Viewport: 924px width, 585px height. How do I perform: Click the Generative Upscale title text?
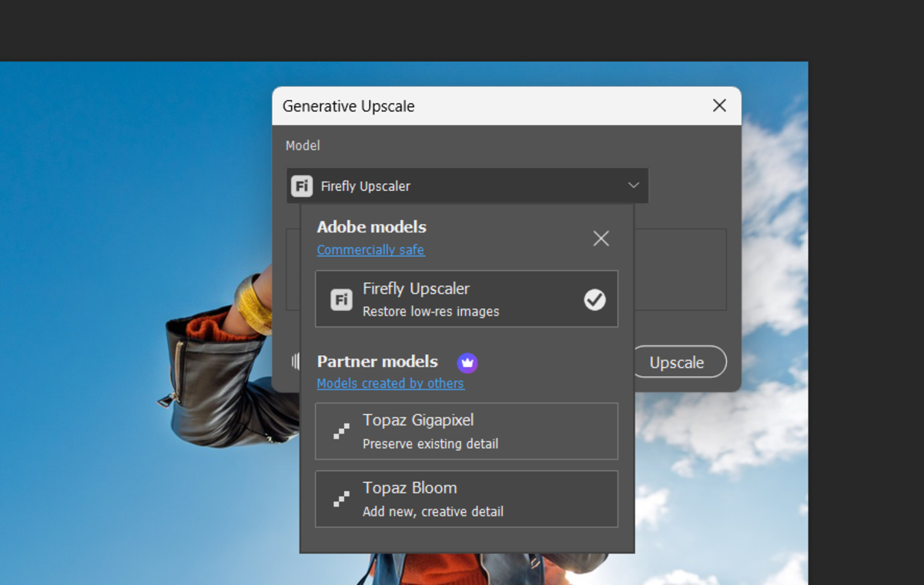(349, 106)
